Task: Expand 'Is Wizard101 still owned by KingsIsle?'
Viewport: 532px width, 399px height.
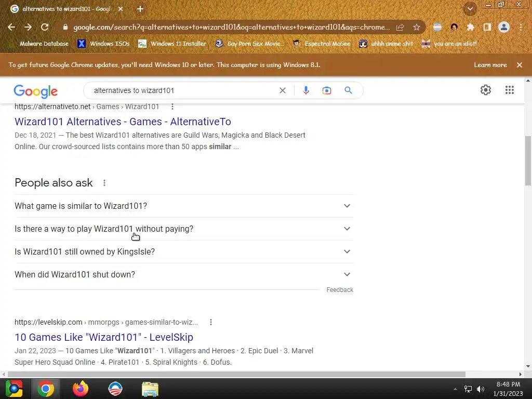Action: pyautogui.click(x=184, y=252)
